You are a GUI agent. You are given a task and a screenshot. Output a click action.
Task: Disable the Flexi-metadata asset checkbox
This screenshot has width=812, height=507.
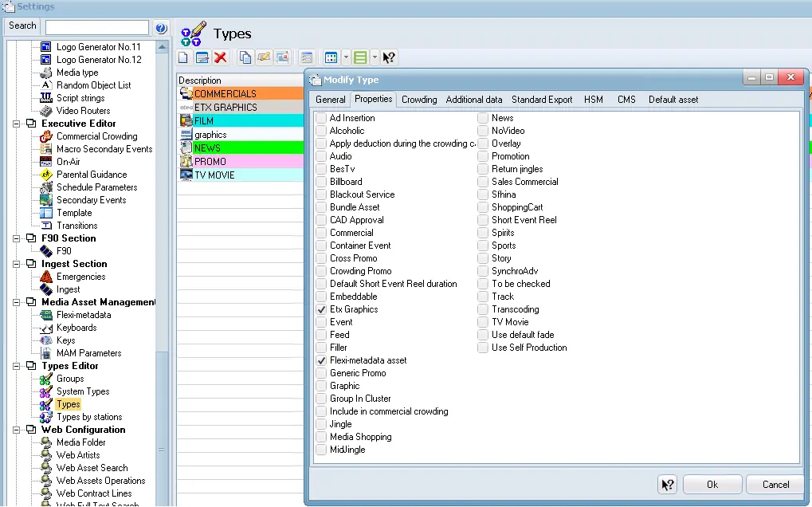tap(321, 360)
